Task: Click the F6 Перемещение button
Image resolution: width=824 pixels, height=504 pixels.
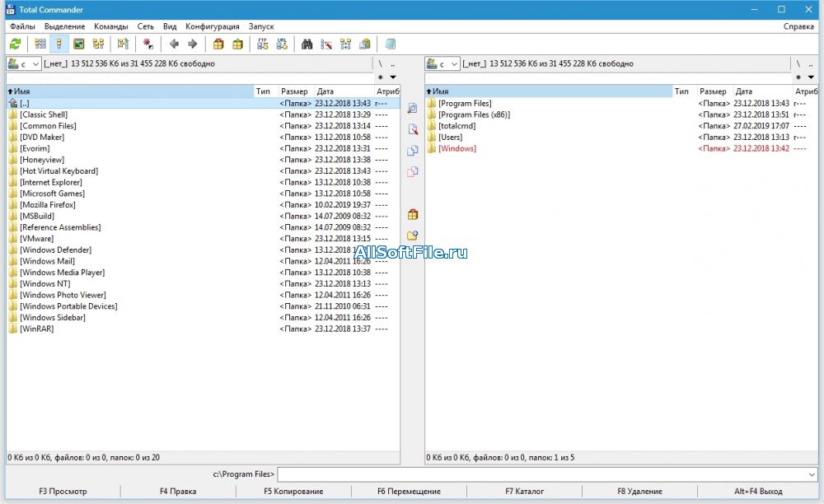Action: (x=409, y=492)
